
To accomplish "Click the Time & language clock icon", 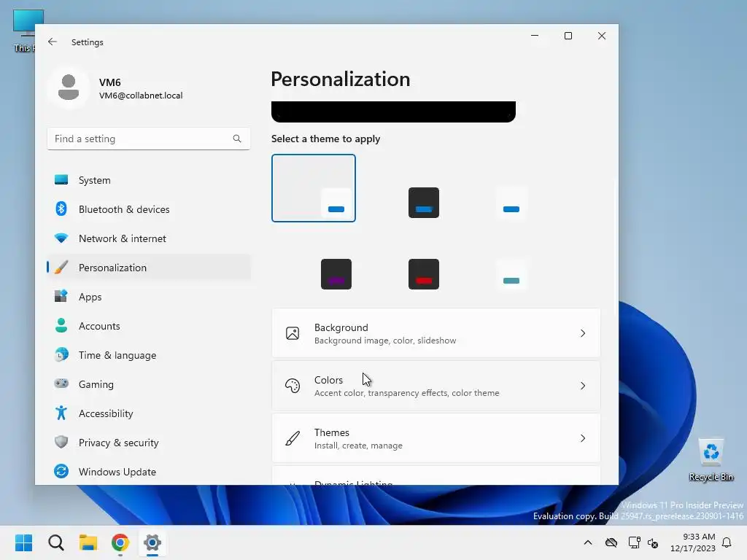I will (x=61, y=355).
